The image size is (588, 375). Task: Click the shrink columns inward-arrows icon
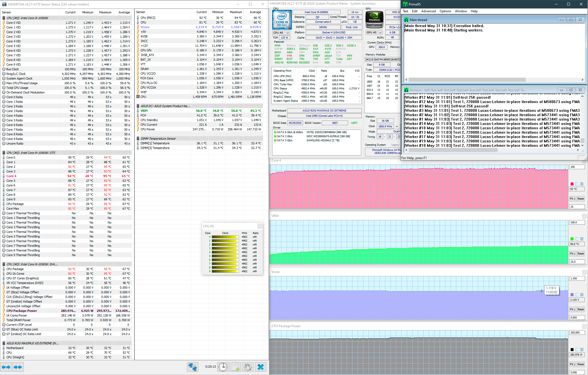pos(18,367)
